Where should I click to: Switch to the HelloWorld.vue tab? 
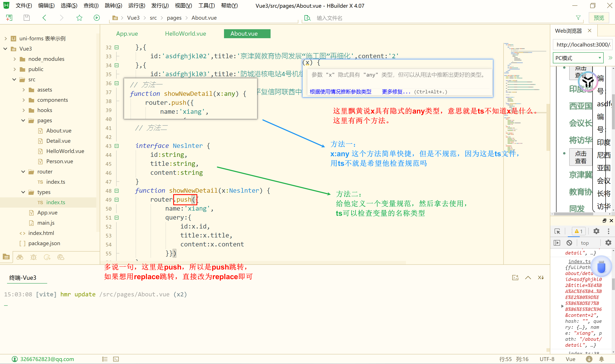point(185,33)
